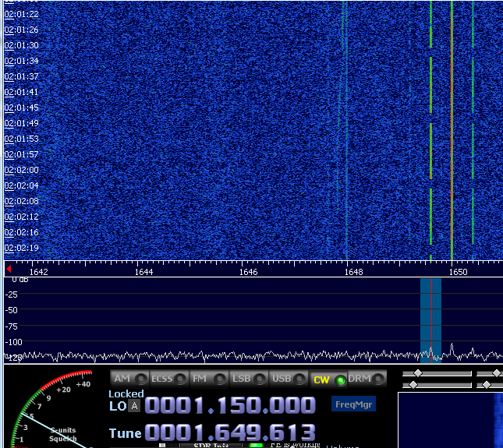The image size is (503, 448).
Task: Toggle the LO A selector
Action: (x=134, y=406)
